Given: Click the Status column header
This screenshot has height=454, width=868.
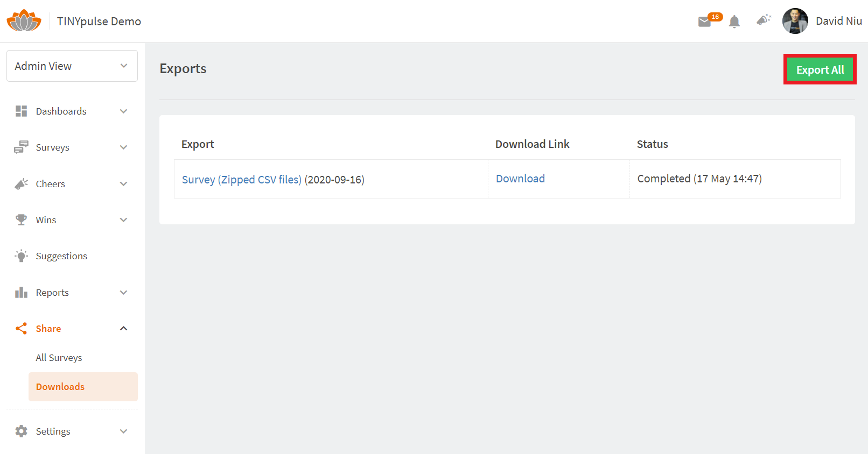Looking at the screenshot, I should pos(653,144).
